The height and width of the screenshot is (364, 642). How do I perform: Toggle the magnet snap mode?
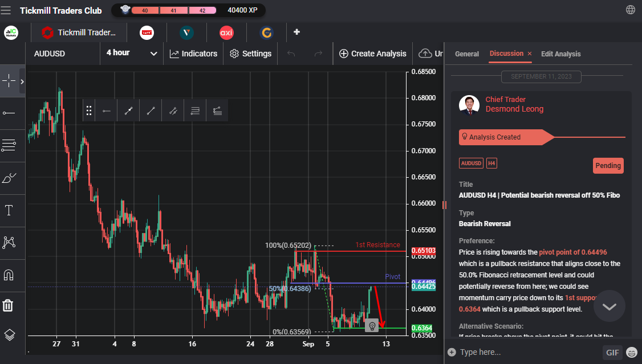9,275
